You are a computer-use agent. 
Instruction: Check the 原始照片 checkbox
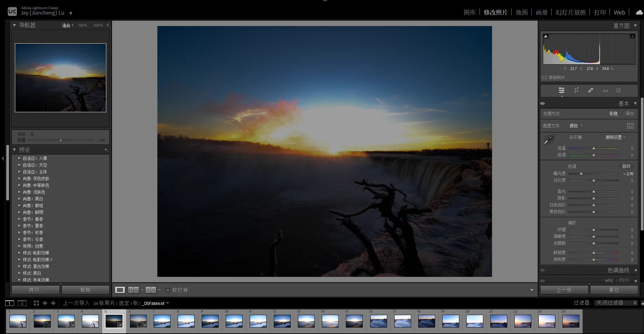[x=545, y=78]
